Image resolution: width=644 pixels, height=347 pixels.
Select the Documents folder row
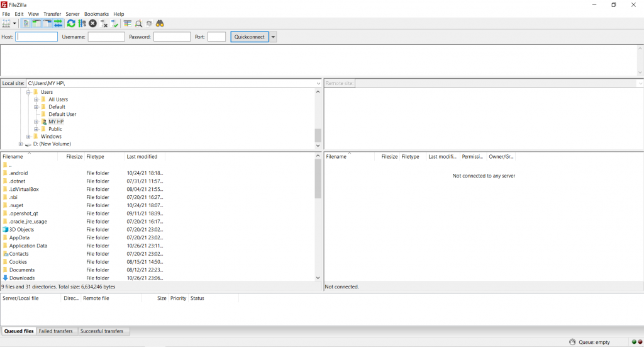[x=84, y=270]
